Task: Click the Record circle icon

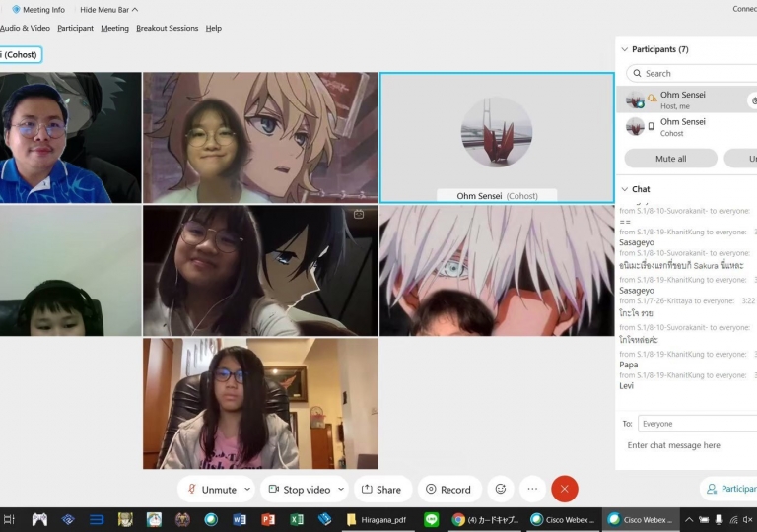Action: coord(431,489)
